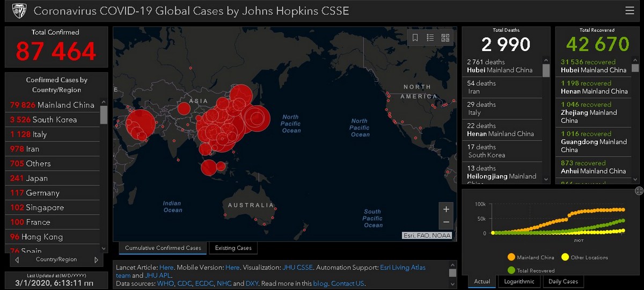Click Henan 22 deaths entry

point(503,129)
